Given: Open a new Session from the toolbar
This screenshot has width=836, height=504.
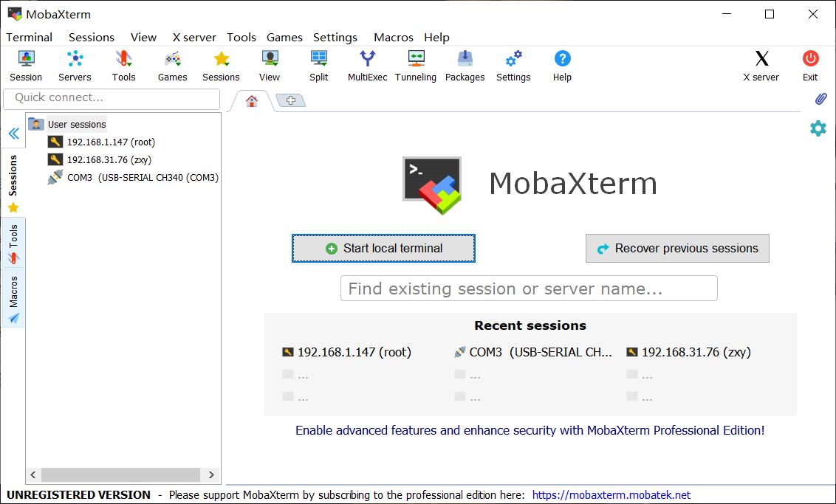Looking at the screenshot, I should click(x=26, y=65).
